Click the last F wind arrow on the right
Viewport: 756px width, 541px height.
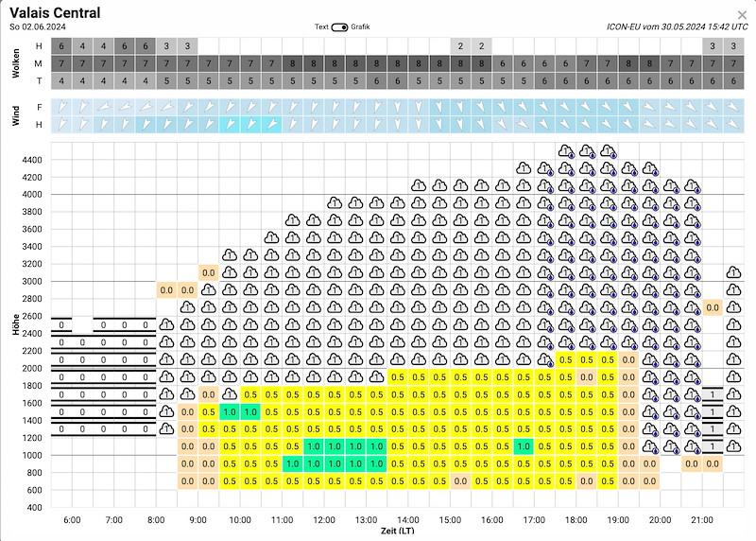733,107
